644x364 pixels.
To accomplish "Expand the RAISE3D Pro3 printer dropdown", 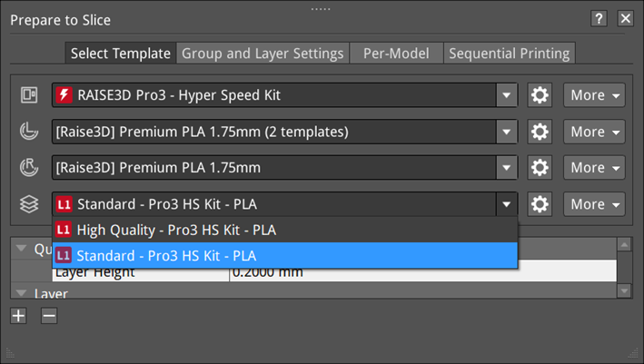I will click(506, 95).
